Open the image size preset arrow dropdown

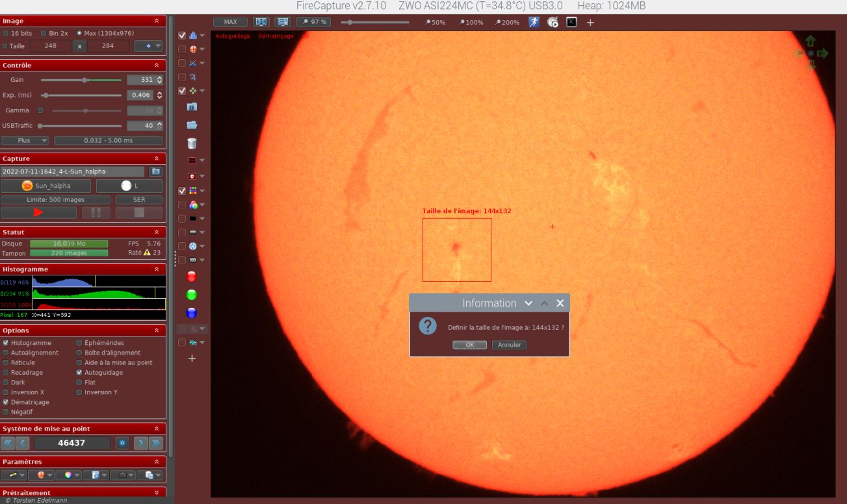click(x=148, y=46)
